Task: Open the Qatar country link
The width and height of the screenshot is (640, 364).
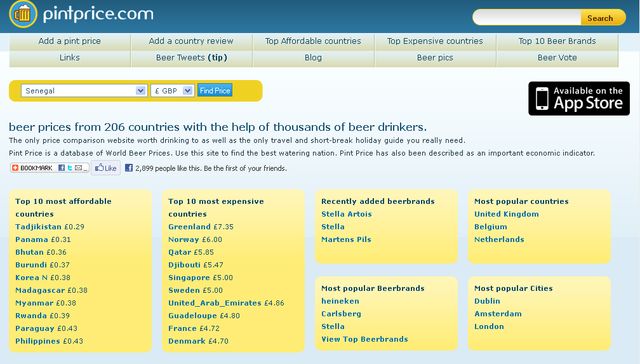Action: coord(180,252)
